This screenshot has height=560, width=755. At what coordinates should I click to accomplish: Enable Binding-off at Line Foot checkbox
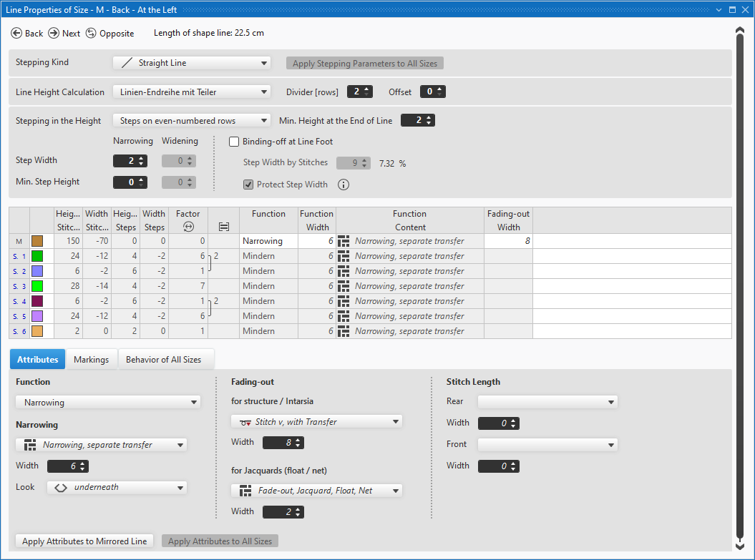click(x=234, y=142)
